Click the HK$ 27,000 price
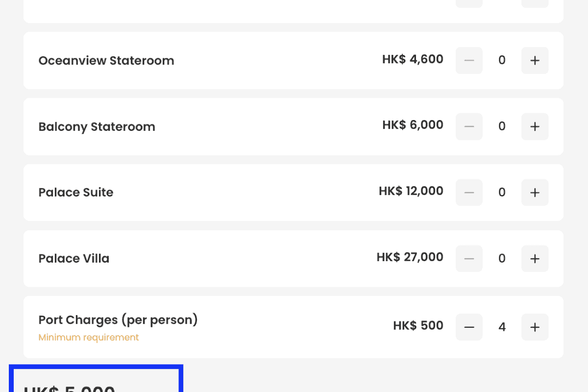This screenshot has height=392, width=588. coord(410,257)
